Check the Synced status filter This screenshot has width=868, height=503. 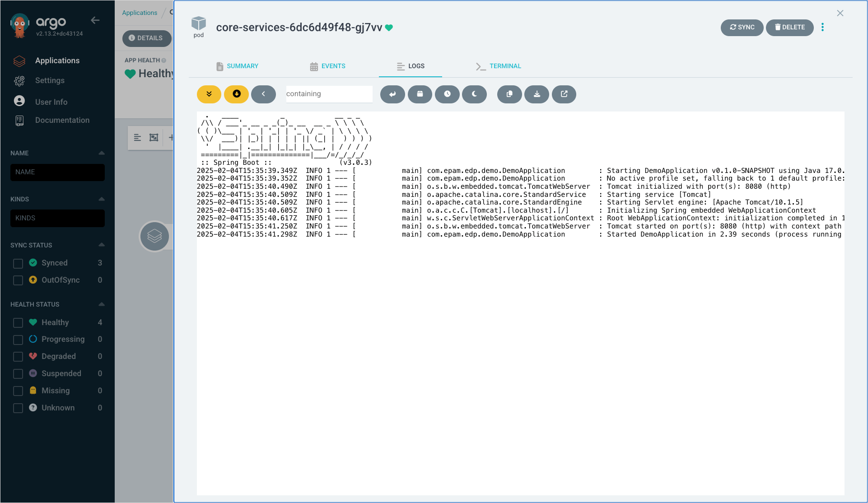tap(18, 263)
